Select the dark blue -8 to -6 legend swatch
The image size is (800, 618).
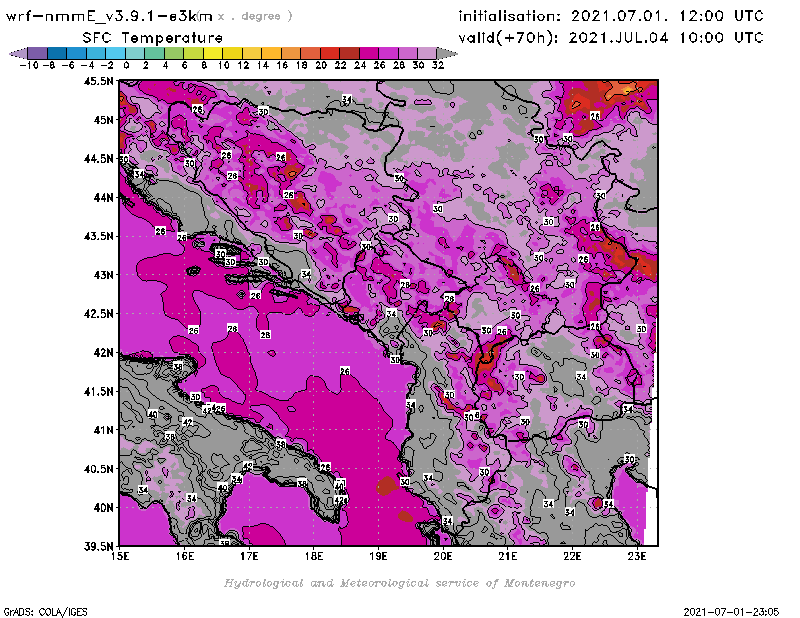(57, 54)
